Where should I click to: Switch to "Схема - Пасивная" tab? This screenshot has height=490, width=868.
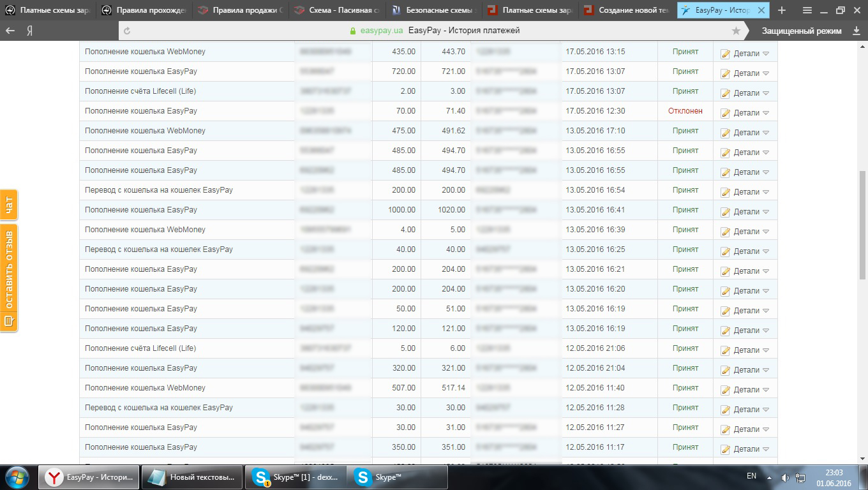coord(336,10)
